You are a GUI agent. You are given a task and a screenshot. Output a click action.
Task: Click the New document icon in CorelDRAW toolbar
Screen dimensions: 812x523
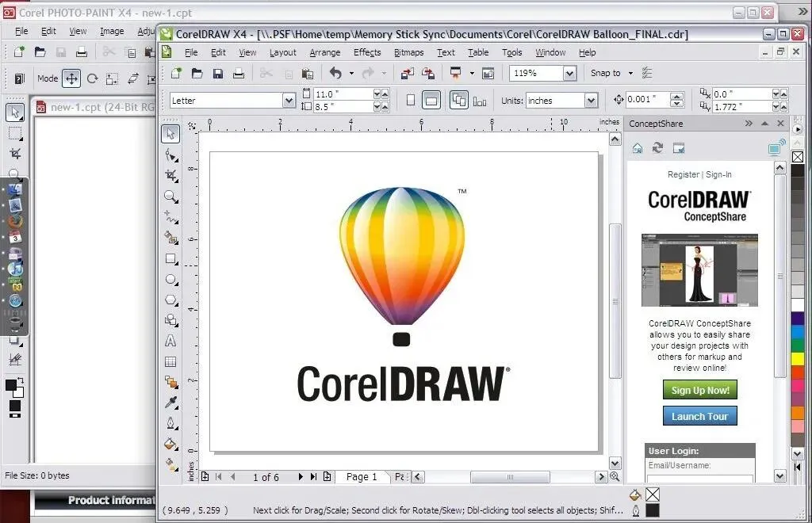(176, 74)
